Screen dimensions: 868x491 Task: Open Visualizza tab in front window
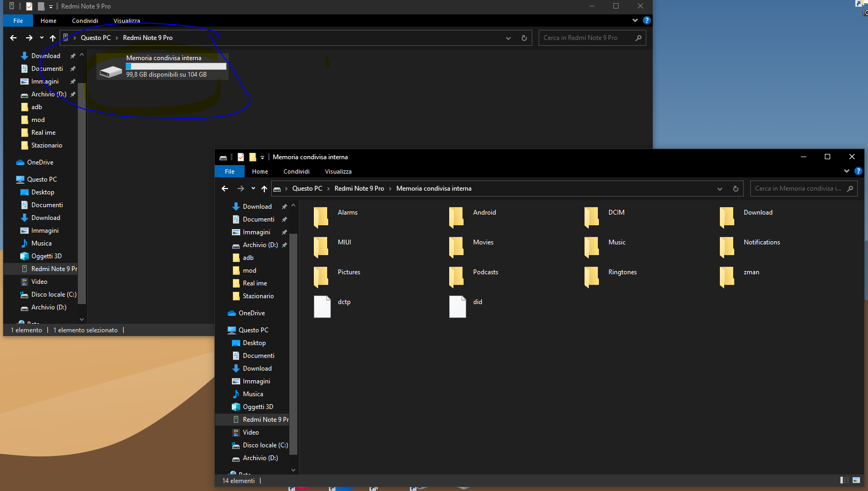pyautogui.click(x=338, y=171)
